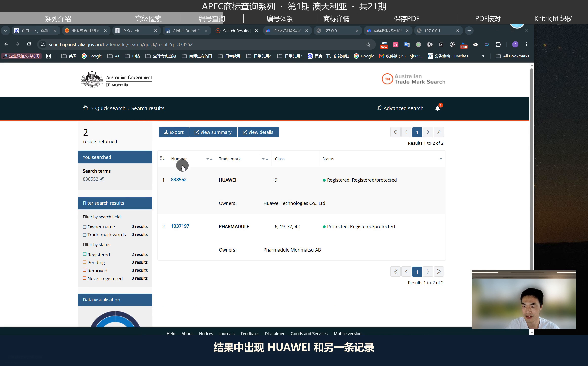Tick the Owner name filter checkbox
Image resolution: width=588 pixels, height=366 pixels.
pos(85,227)
